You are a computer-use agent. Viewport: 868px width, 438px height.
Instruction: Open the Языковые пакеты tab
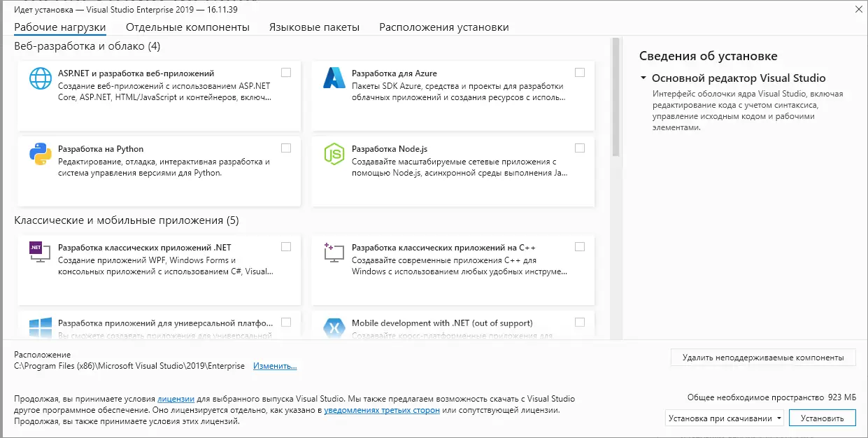(312, 25)
